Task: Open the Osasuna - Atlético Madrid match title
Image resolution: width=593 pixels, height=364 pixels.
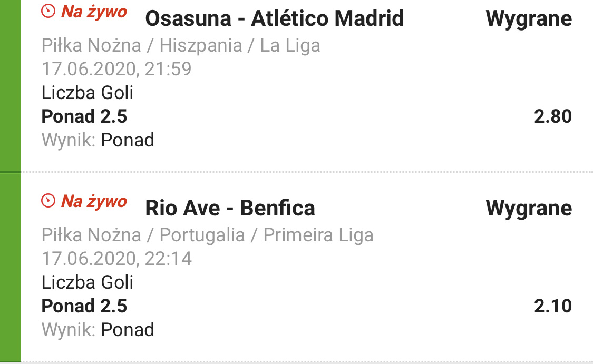Action: [x=274, y=18]
